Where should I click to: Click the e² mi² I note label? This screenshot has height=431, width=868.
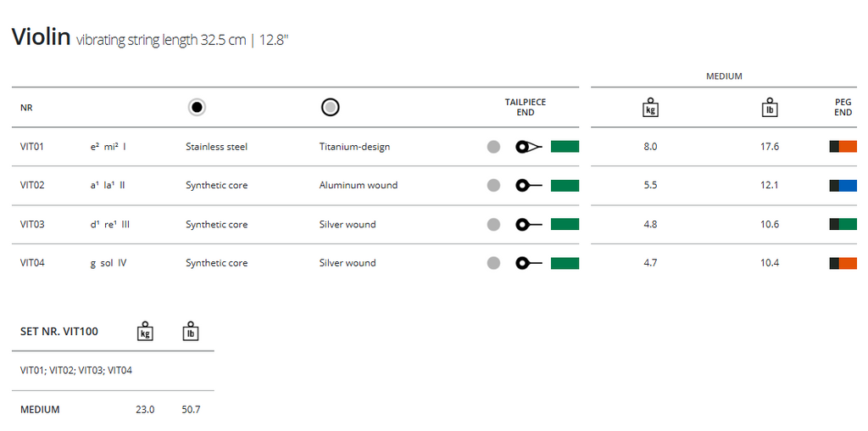(x=108, y=147)
